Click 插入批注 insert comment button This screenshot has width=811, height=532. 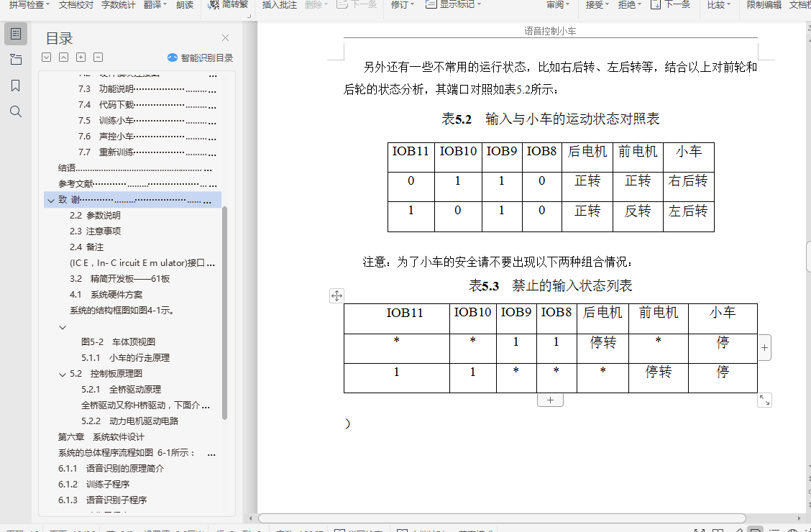[x=279, y=4]
